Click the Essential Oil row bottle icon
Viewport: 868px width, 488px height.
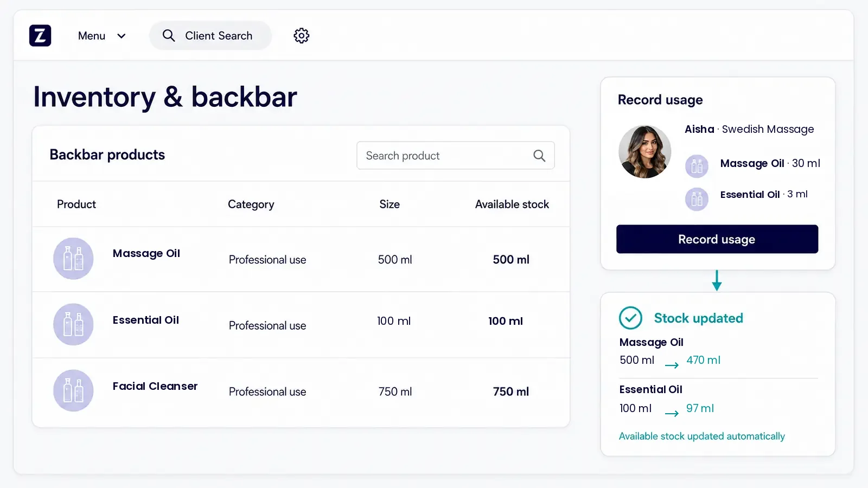coord(73,324)
